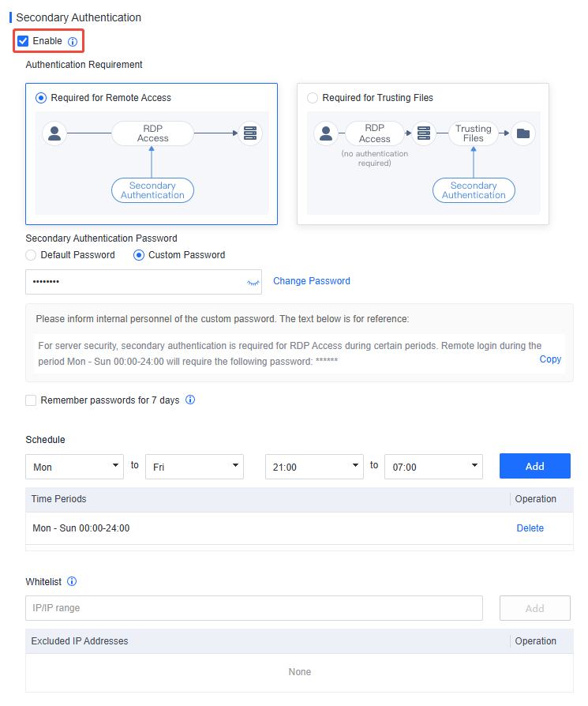Check Remember passwords for 7 days
588x706 pixels.
(x=31, y=400)
